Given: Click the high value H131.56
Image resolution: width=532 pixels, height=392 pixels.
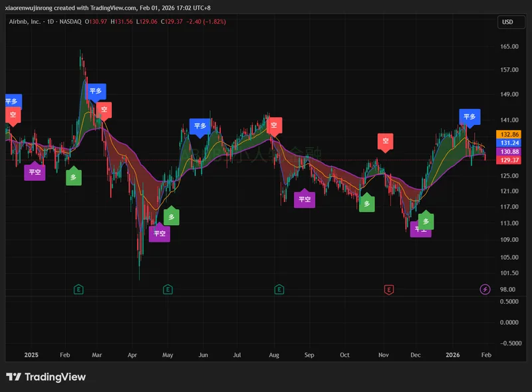Looking at the screenshot, I should (x=122, y=22).
